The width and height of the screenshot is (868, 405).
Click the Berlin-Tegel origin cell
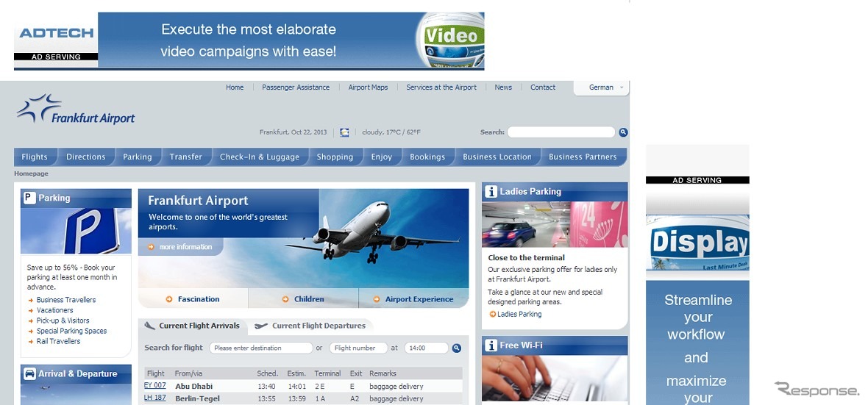[198, 398]
